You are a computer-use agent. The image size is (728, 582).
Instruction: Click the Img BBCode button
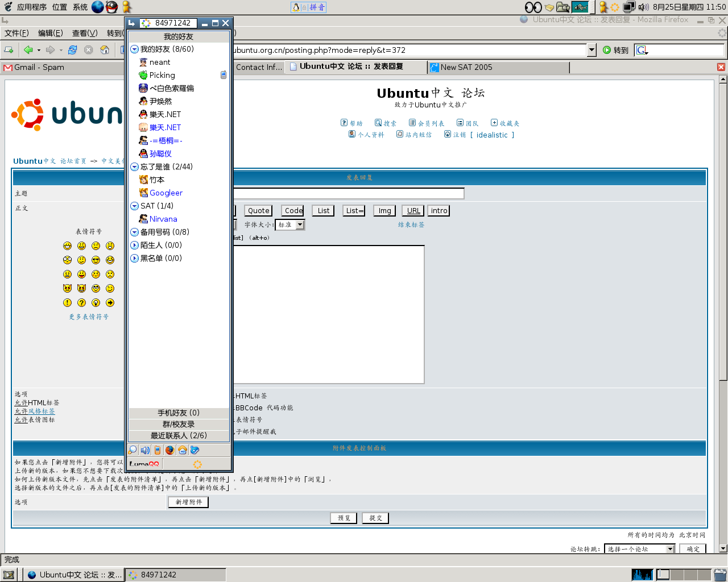tap(385, 210)
